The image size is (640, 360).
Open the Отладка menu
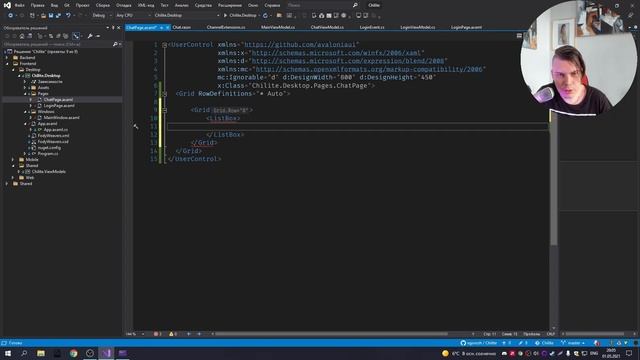point(123,5)
